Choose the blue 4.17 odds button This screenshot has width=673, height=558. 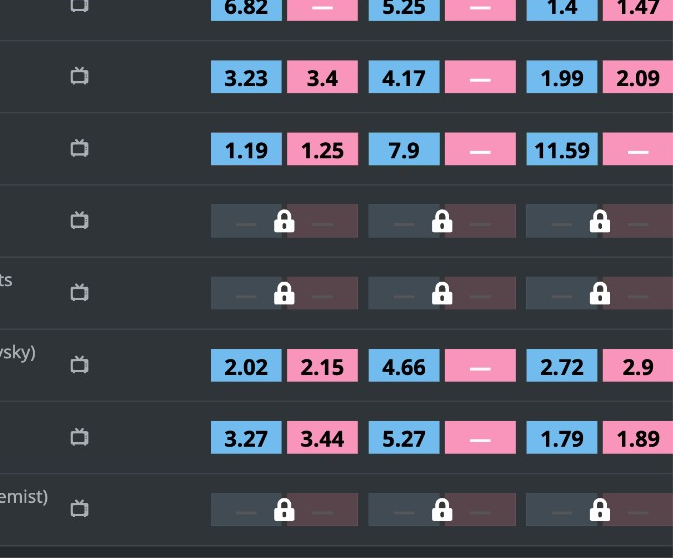pos(404,77)
